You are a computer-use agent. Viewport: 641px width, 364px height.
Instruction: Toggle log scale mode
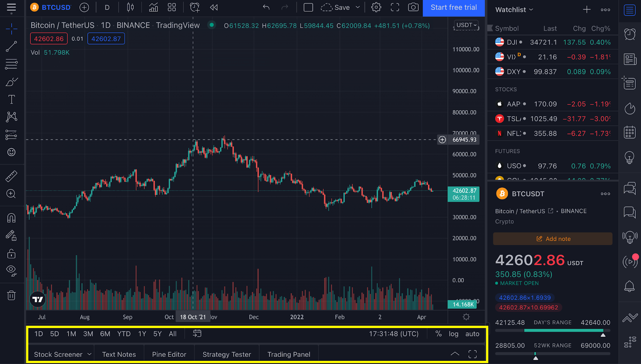click(454, 334)
